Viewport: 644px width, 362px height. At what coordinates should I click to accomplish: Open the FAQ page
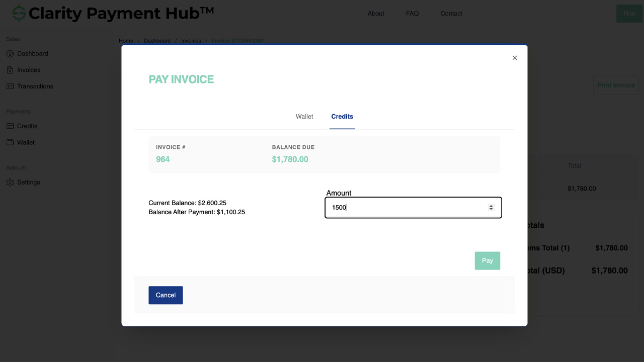pos(412,14)
